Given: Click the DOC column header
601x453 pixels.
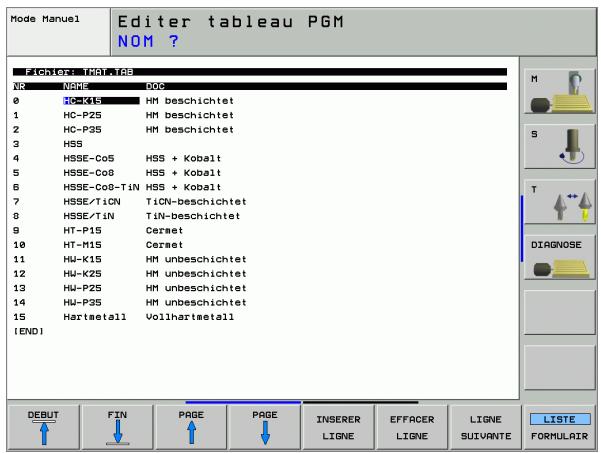Looking at the screenshot, I should [155, 86].
